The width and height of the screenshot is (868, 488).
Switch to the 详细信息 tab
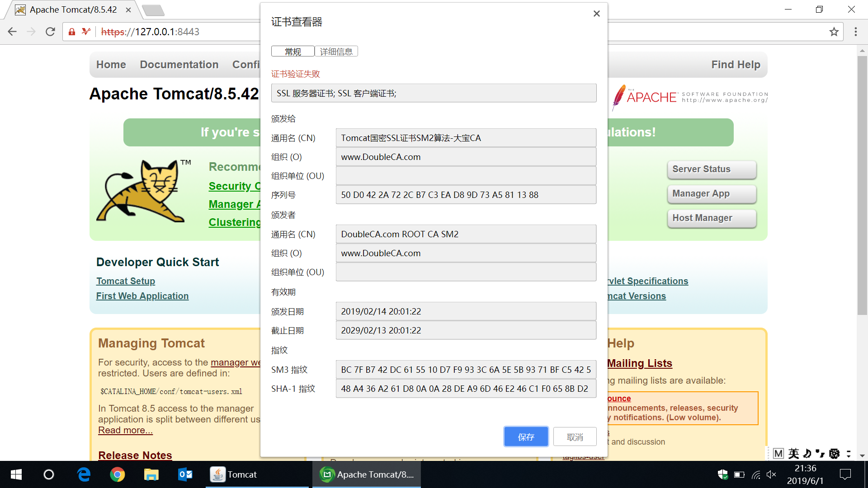coord(336,51)
